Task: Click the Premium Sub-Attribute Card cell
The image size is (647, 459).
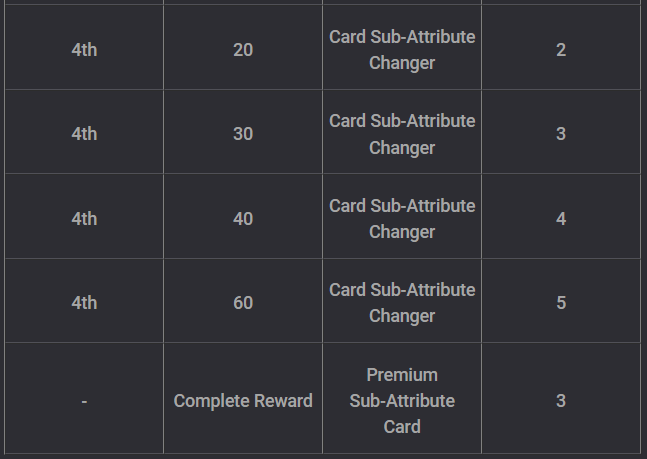Action: 402,400
